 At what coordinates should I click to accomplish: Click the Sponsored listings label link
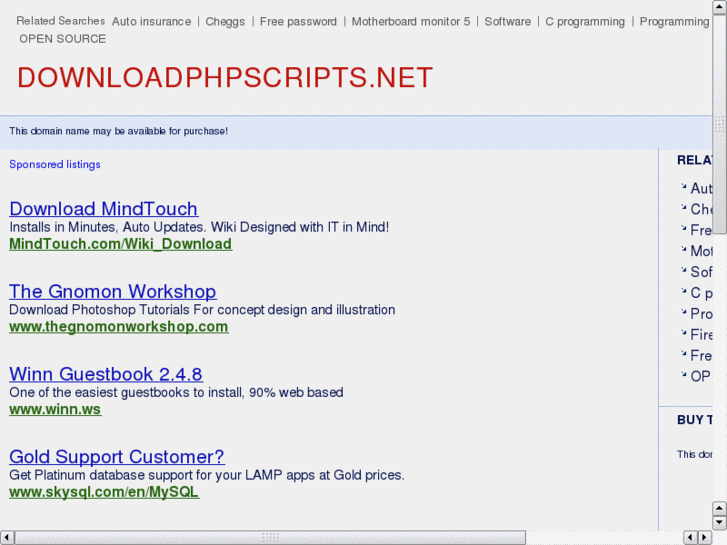(x=55, y=164)
